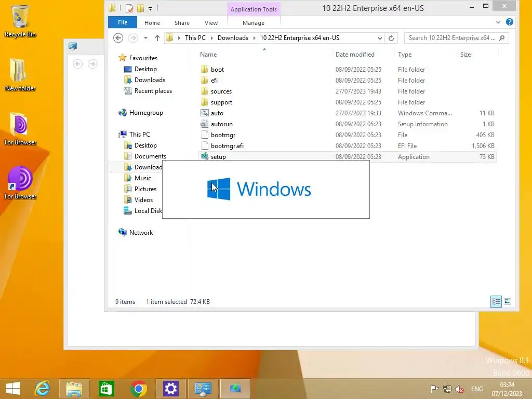532x399 pixels.
Task: Open Internet Explorer from taskbar
Action: pyautogui.click(x=42, y=389)
